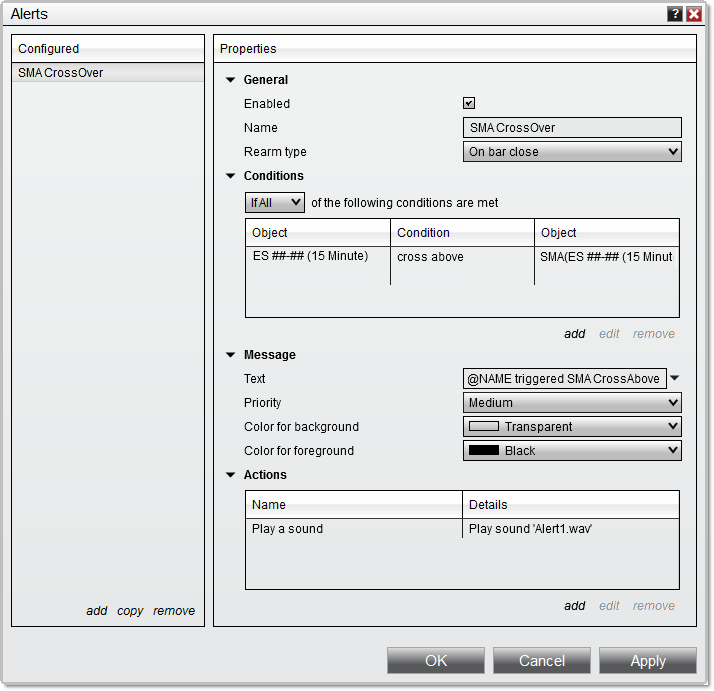The image size is (714, 691).
Task: Click the help question mark icon
Action: point(675,14)
